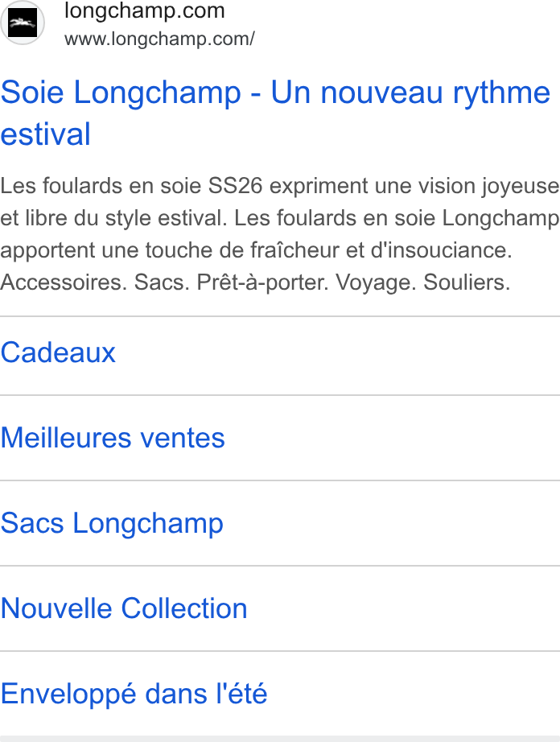
Task: Click the word Longchamp in the Sacs Longchamp link
Action: pos(148,525)
